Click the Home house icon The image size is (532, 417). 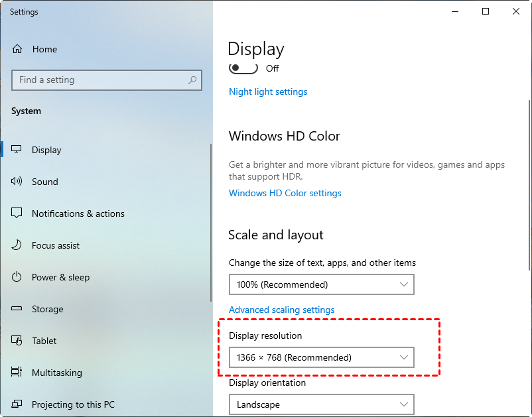17,49
